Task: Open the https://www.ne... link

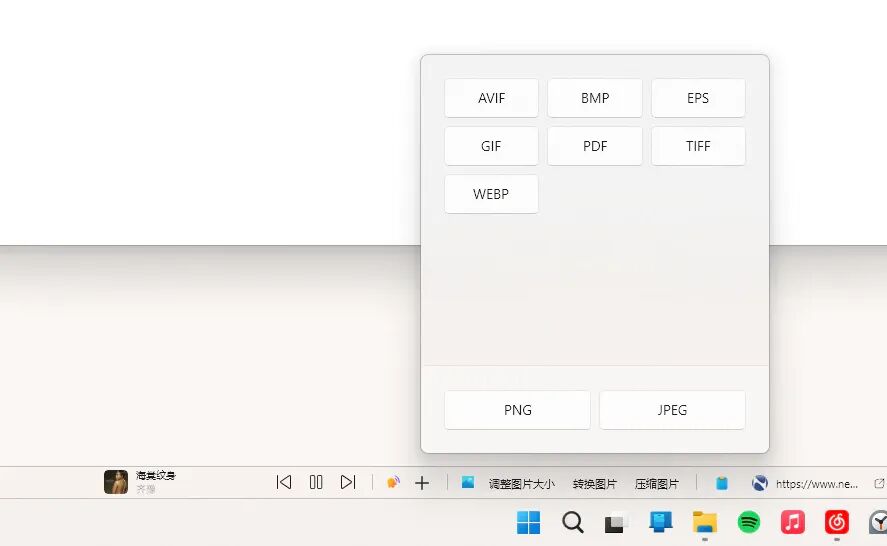Action: (x=817, y=484)
